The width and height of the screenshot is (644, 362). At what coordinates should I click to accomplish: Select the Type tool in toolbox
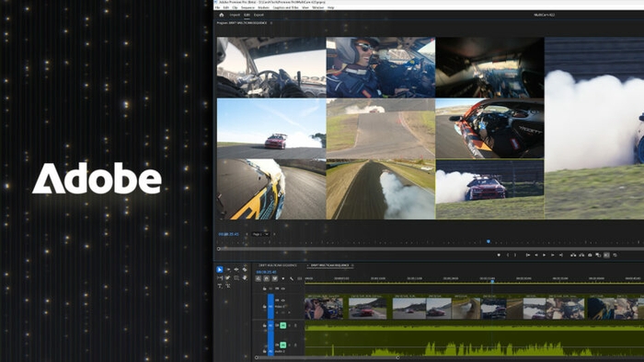click(220, 286)
